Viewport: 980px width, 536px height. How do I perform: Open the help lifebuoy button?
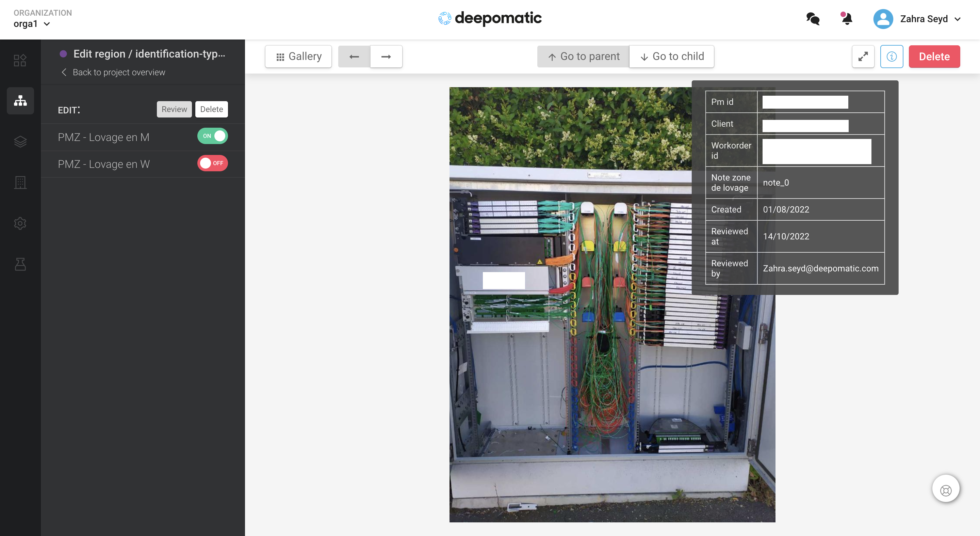click(x=945, y=490)
